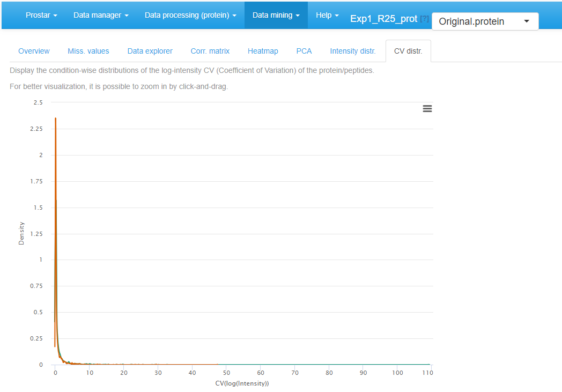Open the Data mining dropdown
The image size is (562, 392).
[276, 15]
